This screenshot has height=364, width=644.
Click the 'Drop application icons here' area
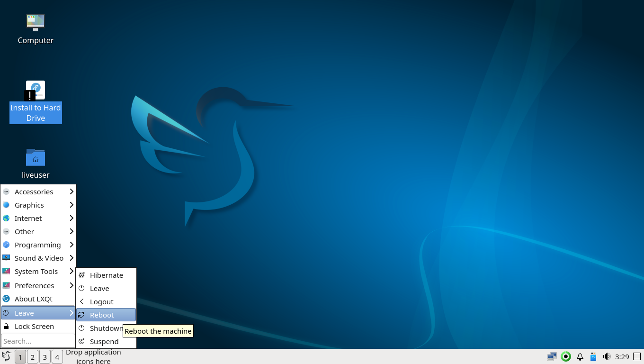point(93,356)
